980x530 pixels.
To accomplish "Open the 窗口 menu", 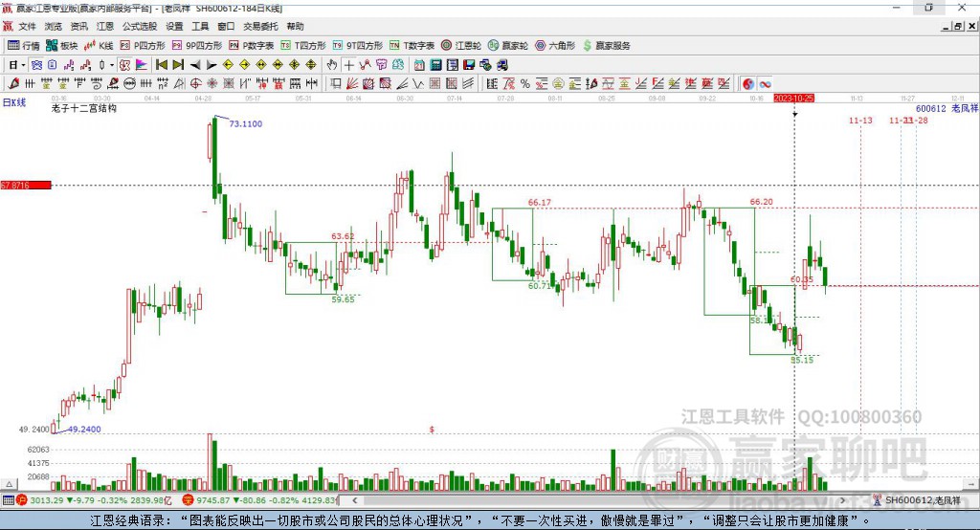I will click(x=226, y=26).
